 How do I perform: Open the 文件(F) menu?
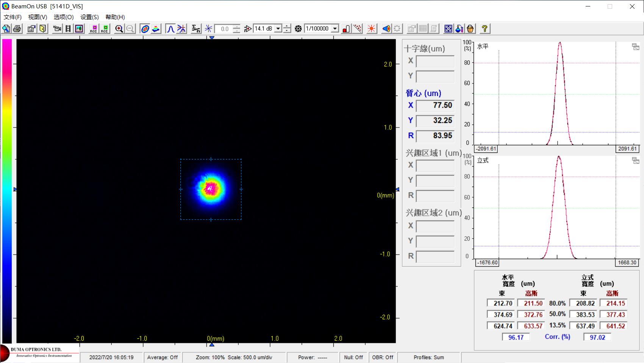coord(13,17)
